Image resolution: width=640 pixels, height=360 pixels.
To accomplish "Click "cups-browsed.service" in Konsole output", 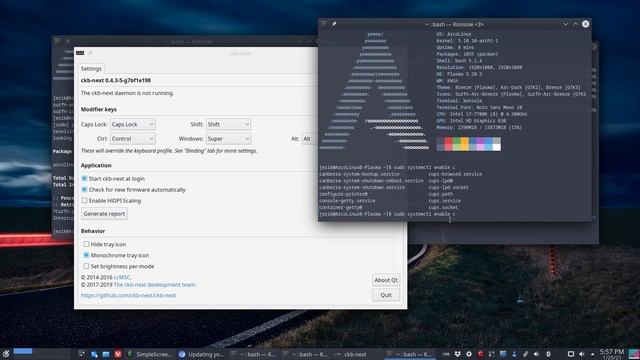I will (455, 174).
